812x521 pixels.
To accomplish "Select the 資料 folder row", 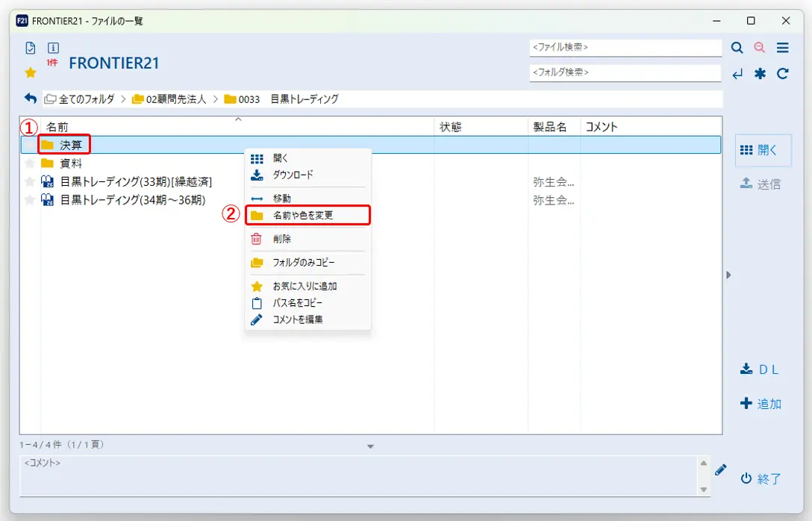I will point(371,163).
